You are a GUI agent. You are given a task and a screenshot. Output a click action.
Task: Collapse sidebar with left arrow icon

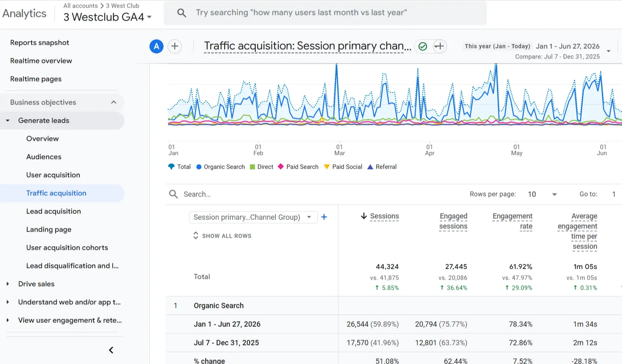pyautogui.click(x=111, y=350)
